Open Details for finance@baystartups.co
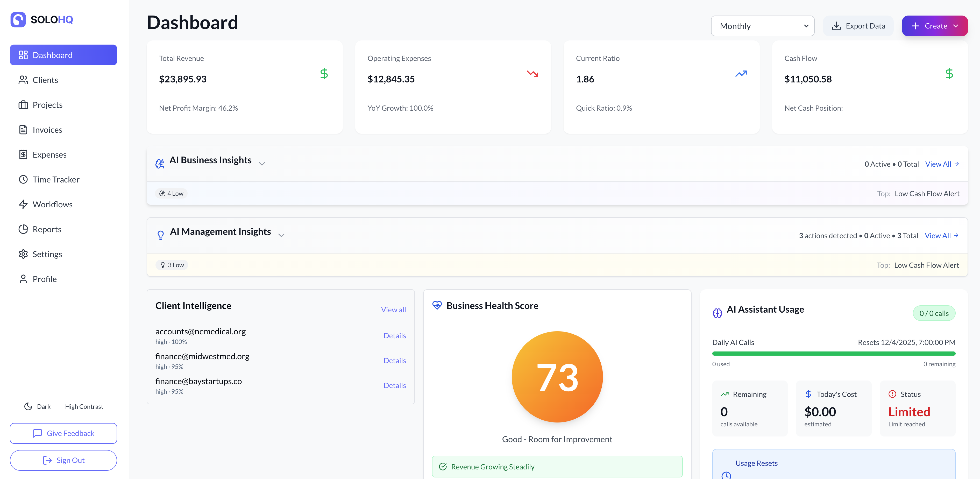Viewport: 980px width, 479px height. tap(394, 385)
